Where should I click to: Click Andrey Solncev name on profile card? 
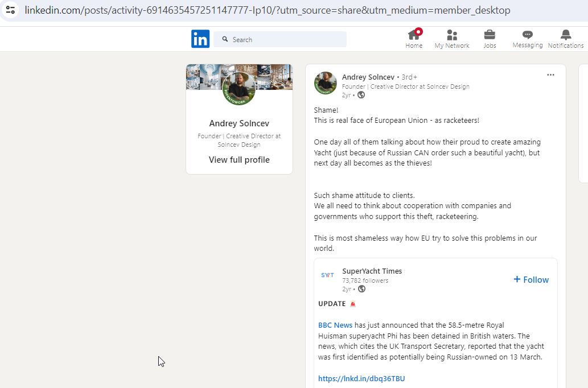pyautogui.click(x=239, y=123)
